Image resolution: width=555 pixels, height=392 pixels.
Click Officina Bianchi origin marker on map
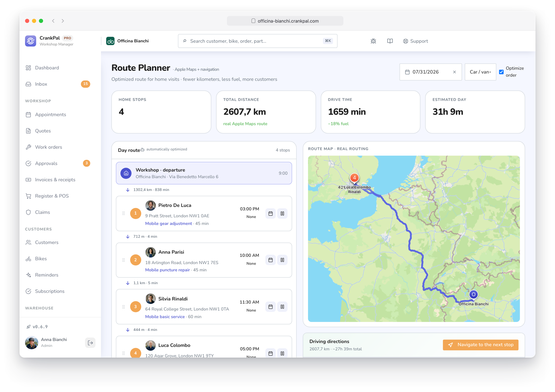(x=473, y=294)
